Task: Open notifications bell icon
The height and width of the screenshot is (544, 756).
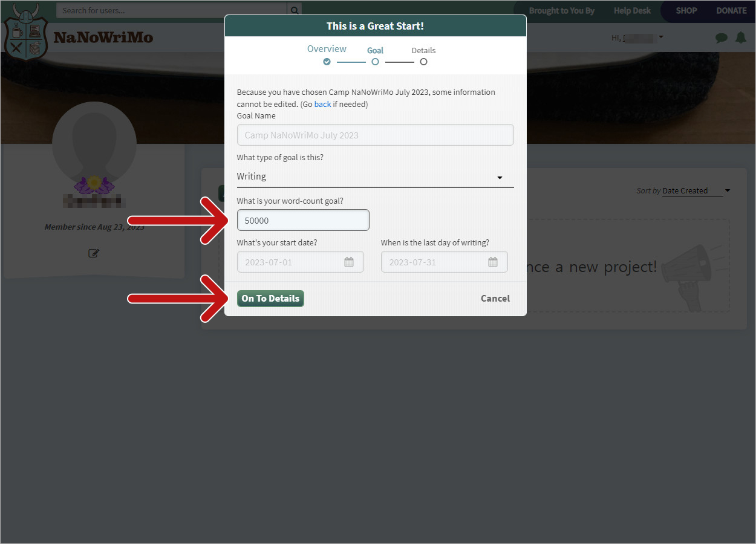Action: point(740,37)
